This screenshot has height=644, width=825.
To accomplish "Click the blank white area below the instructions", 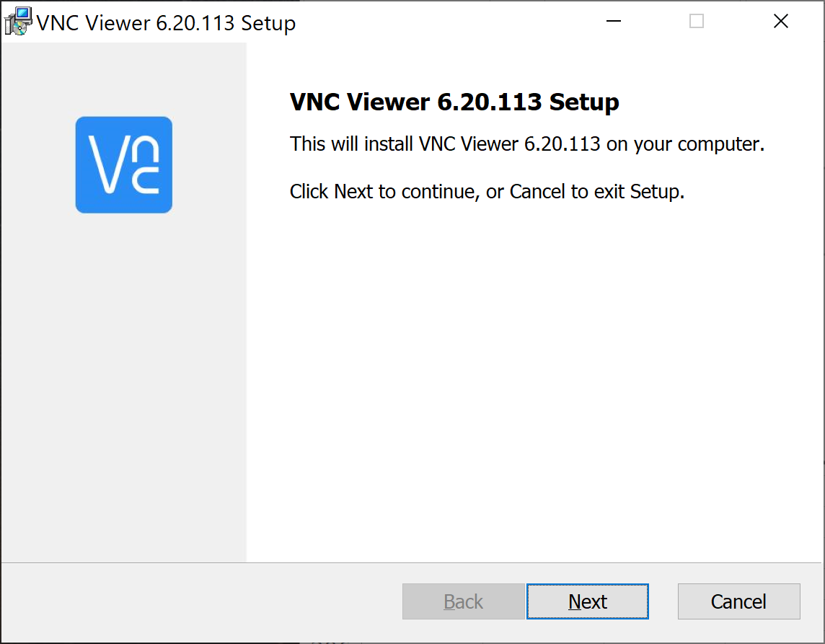I will 534,375.
